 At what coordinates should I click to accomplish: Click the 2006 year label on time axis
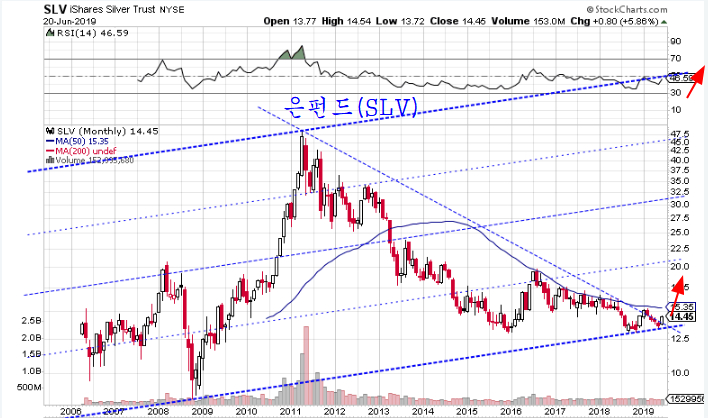pos(70,412)
